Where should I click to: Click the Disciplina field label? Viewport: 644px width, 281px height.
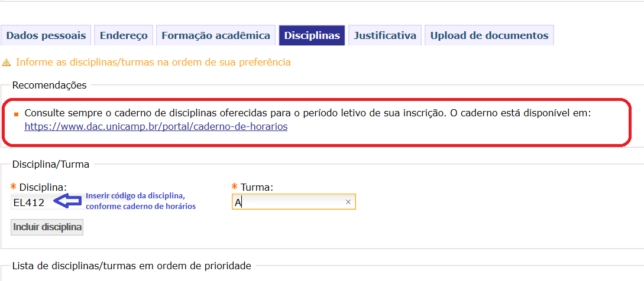click(x=43, y=187)
